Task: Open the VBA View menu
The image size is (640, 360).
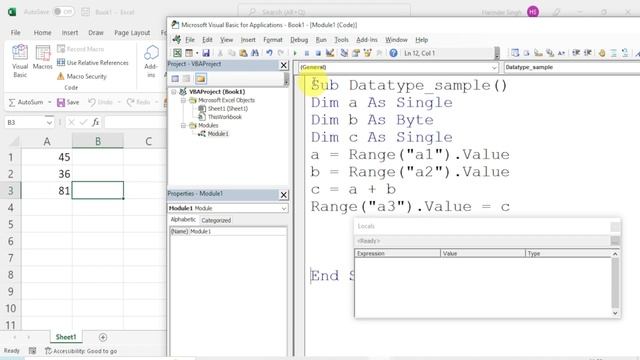Action: click(227, 40)
